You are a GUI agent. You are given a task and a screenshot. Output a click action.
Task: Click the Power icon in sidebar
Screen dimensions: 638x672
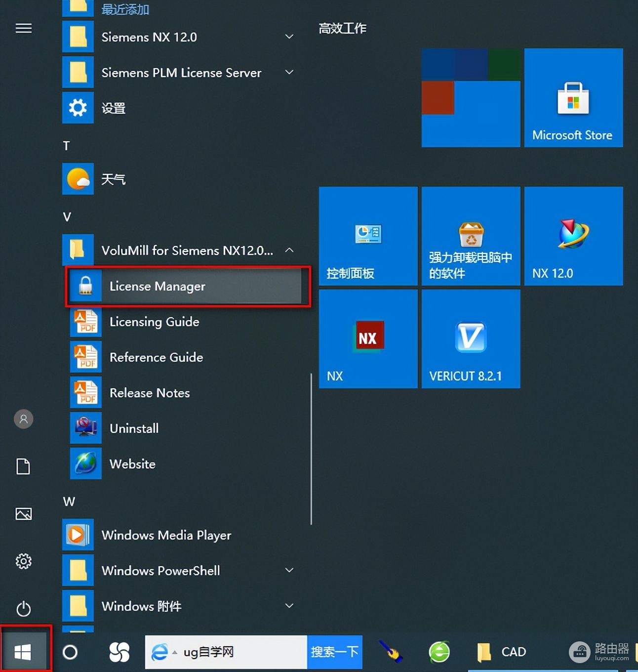point(23,609)
